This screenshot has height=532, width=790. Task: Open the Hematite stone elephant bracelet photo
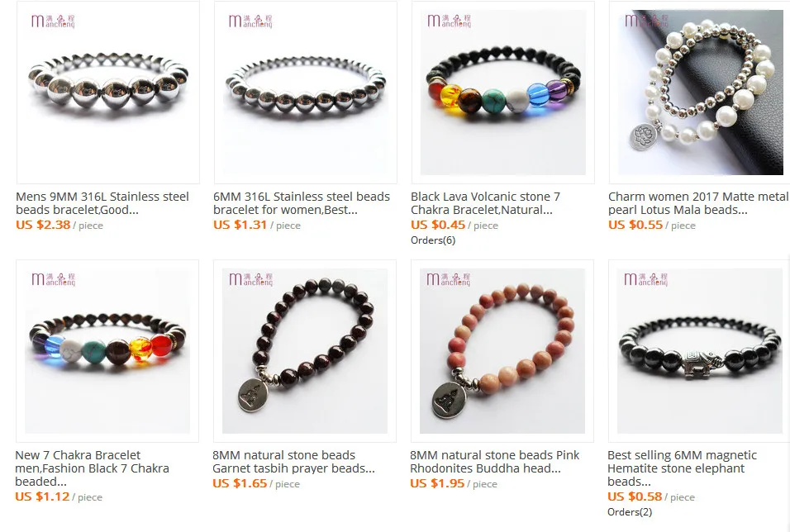tap(699, 351)
